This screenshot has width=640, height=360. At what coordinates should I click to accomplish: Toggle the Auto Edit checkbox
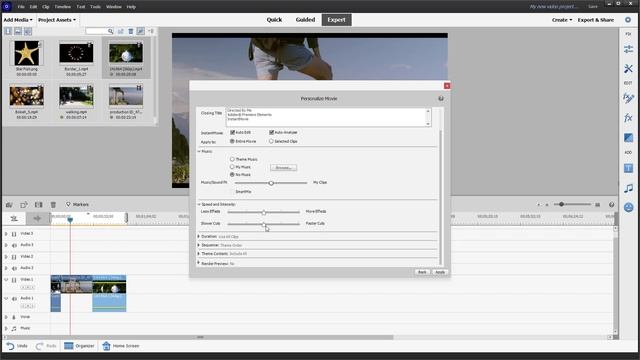point(232,132)
